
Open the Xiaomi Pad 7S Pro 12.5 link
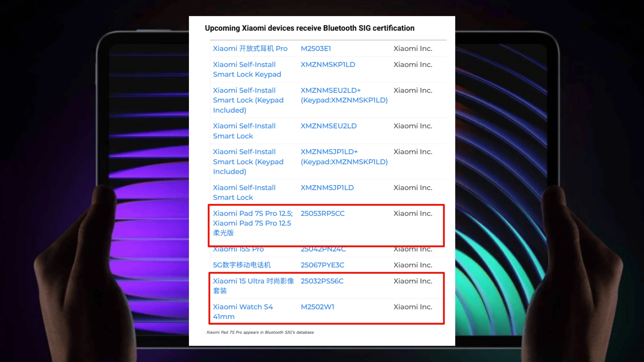click(253, 223)
